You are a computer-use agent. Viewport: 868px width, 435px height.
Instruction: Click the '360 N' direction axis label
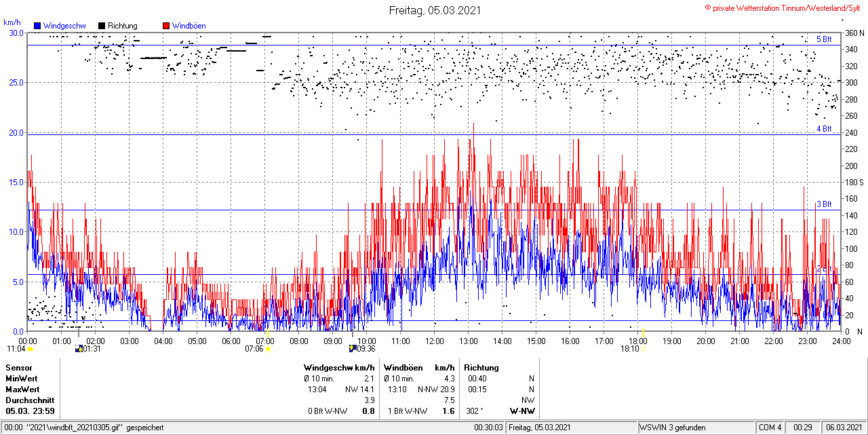854,33
